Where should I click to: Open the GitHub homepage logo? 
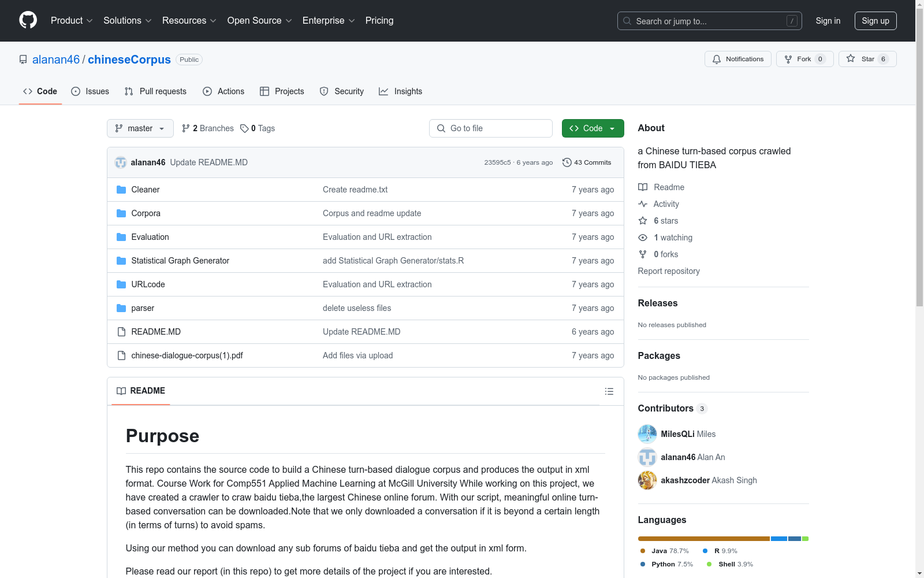click(x=28, y=20)
